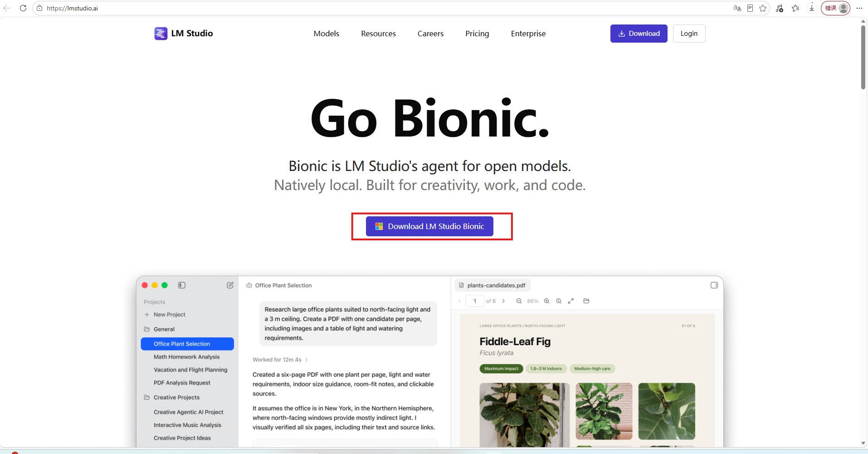
Task: Click the 'Maximum impact' tag
Action: [x=501, y=369]
